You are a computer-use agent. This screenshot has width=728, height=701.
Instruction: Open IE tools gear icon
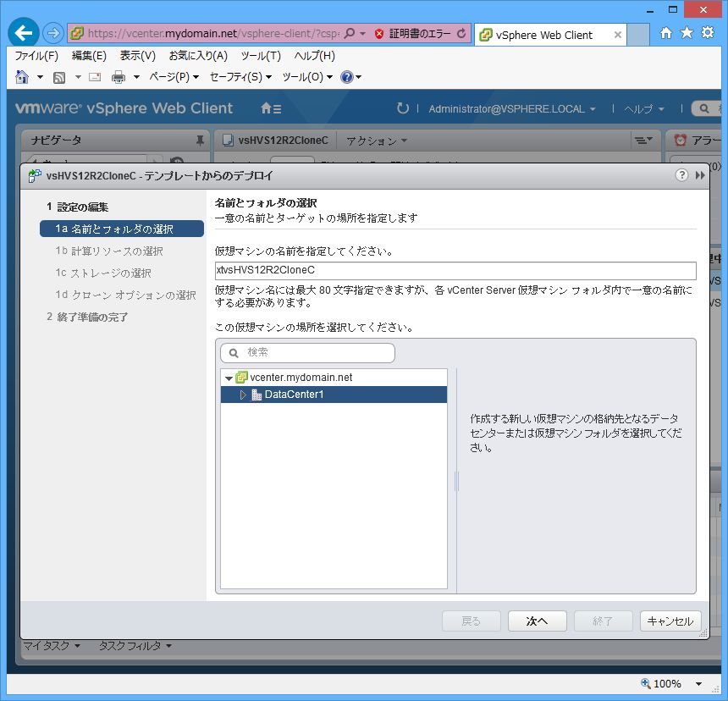708,32
